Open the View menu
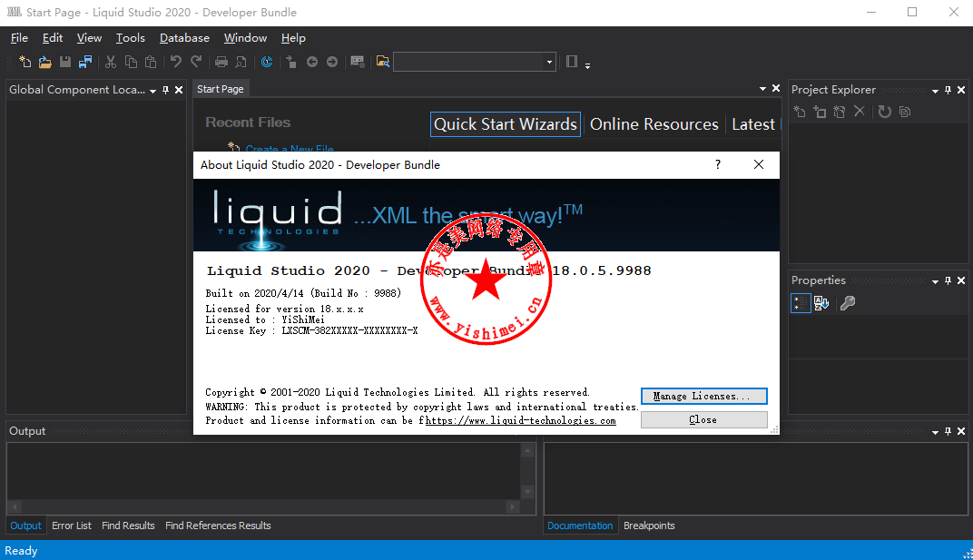 (x=89, y=38)
